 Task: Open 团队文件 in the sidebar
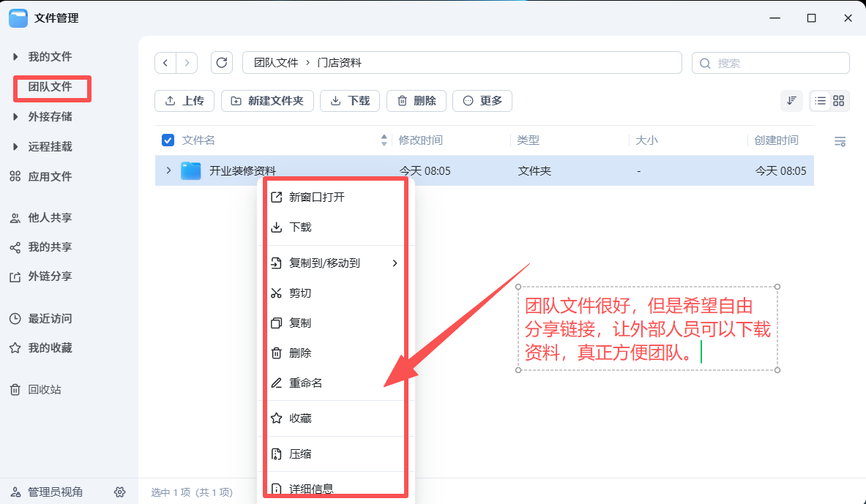click(51, 86)
